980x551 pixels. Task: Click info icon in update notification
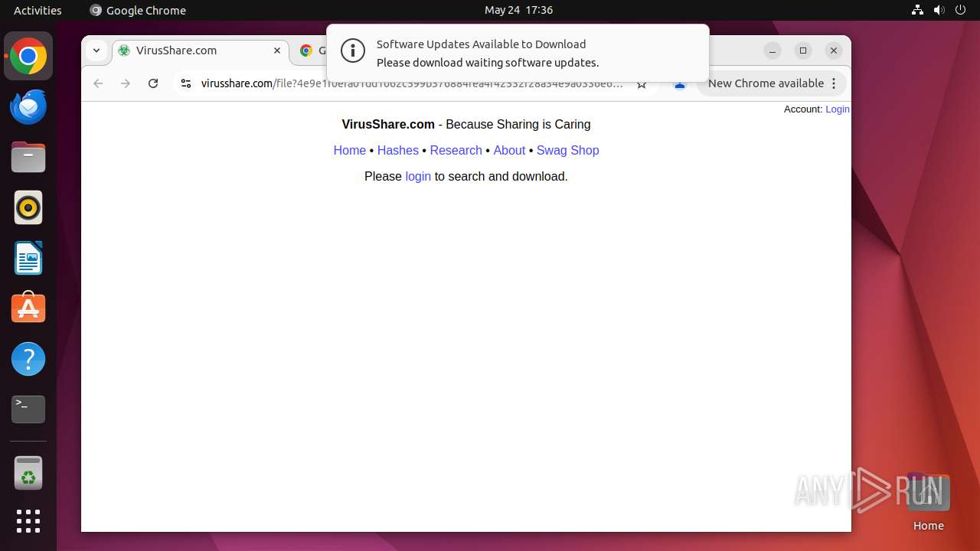click(x=353, y=51)
